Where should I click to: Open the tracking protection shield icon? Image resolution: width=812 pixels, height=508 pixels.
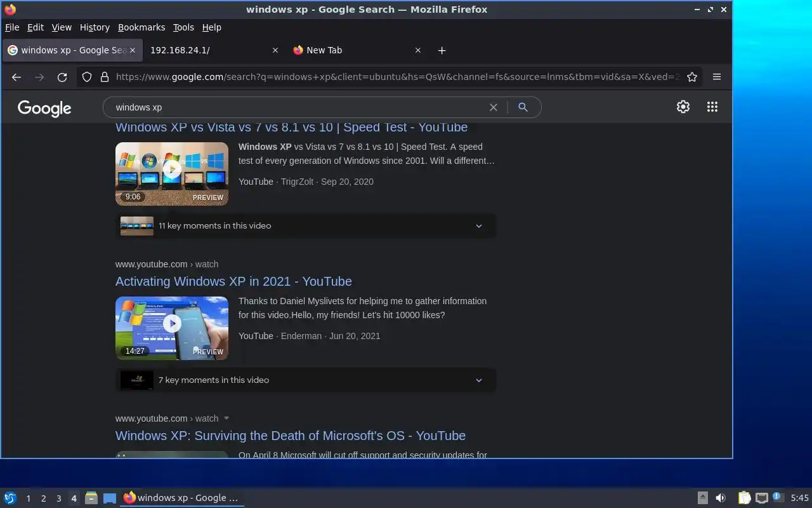(x=88, y=77)
